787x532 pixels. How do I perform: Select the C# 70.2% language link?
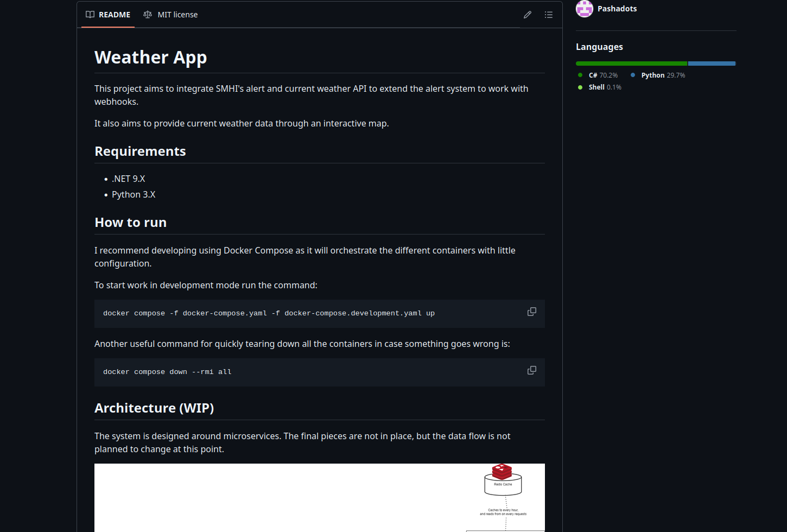602,75
